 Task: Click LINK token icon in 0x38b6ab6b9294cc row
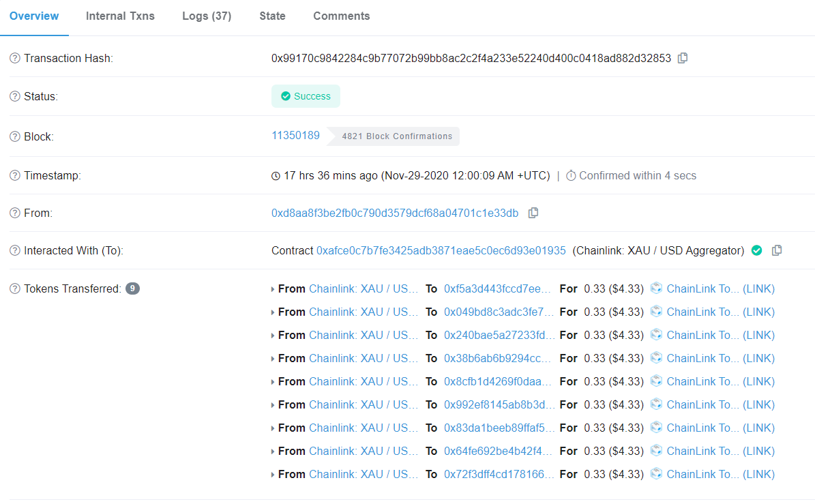[x=657, y=358]
